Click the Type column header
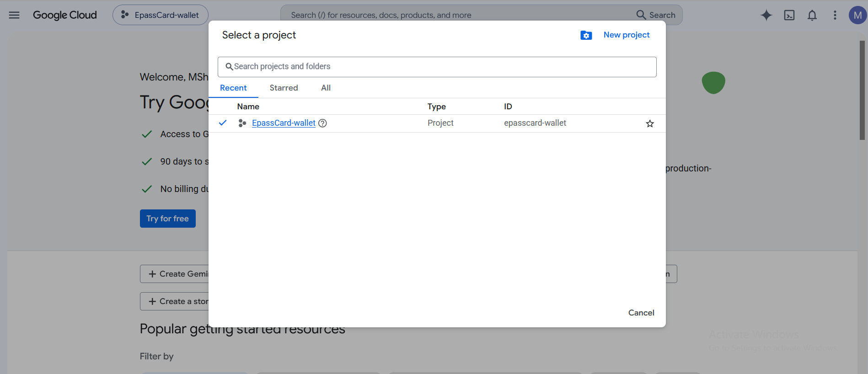 (x=437, y=107)
